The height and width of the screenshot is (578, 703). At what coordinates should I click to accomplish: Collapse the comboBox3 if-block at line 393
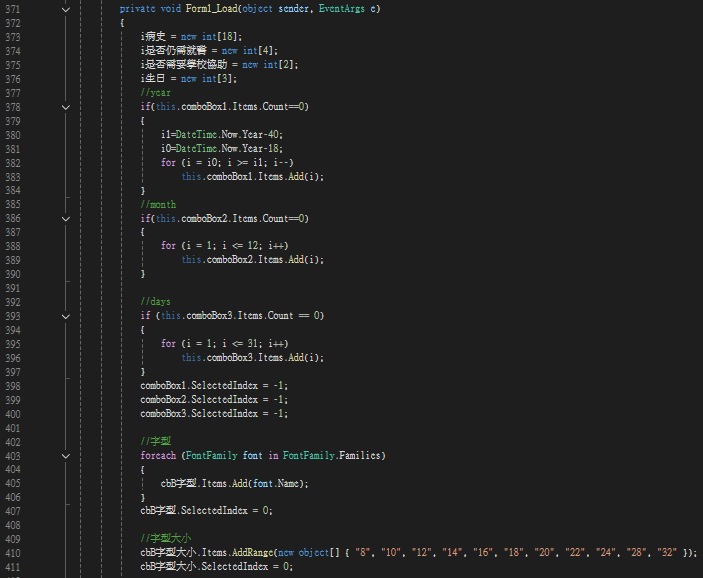tap(65, 317)
